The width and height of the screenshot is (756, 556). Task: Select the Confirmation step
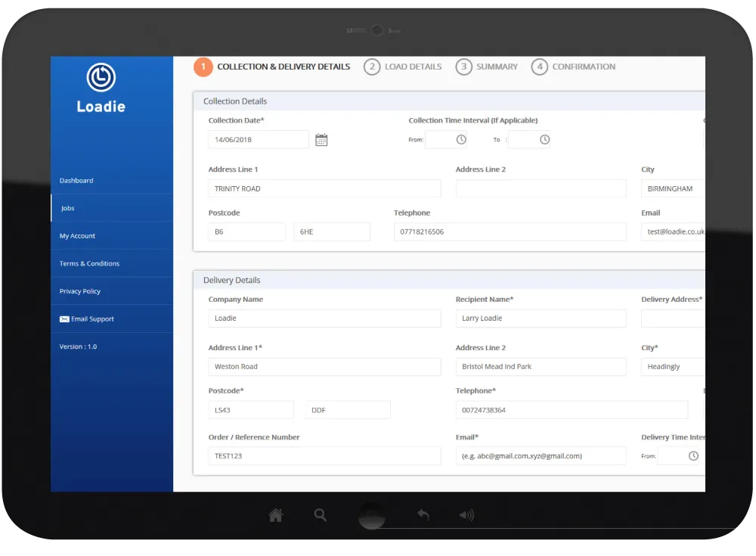[x=573, y=67]
